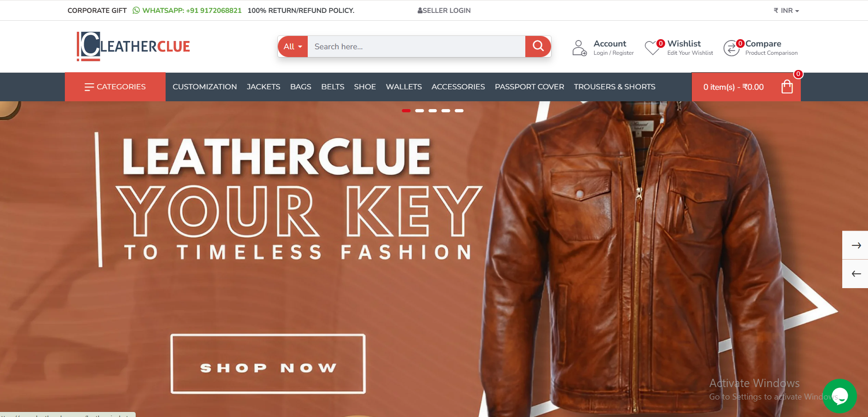Viewport: 868px width, 417px height.
Task: Click the red search magnifier button
Action: [x=538, y=46]
